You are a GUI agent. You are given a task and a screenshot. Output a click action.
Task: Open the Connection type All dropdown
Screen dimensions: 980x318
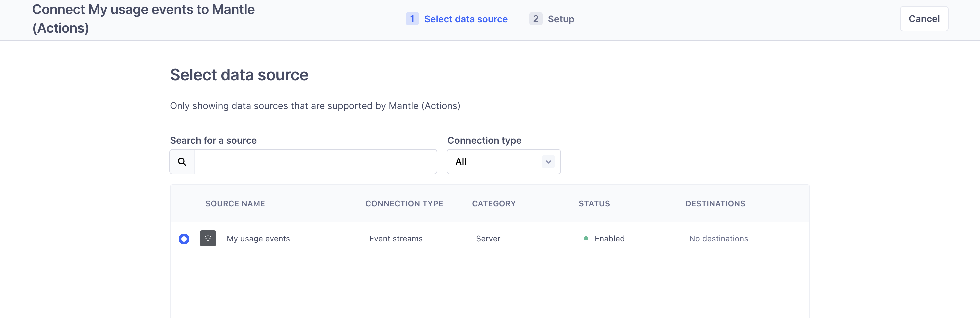coord(503,161)
